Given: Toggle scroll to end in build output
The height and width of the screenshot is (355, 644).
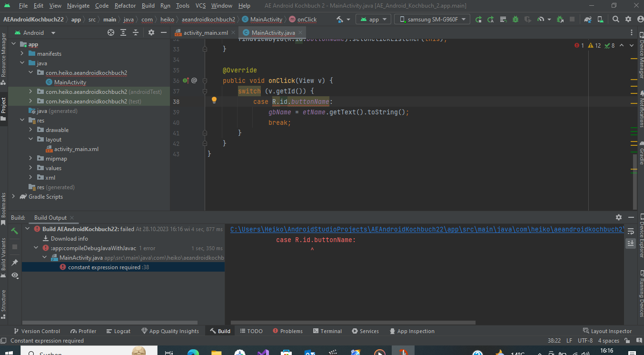Looking at the screenshot, I should [x=630, y=243].
